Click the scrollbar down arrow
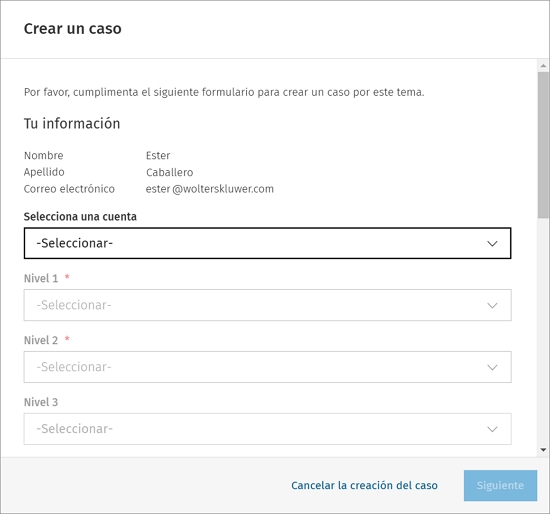 543,450
